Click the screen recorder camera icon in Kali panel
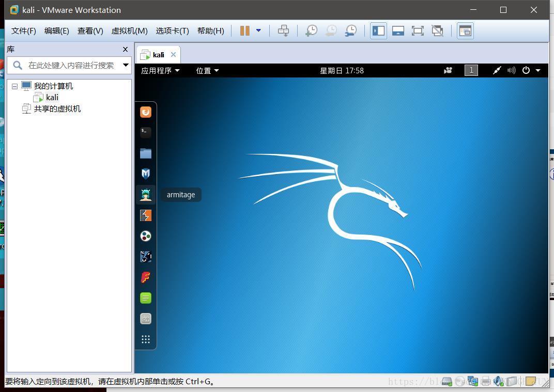Image resolution: width=554 pixels, height=392 pixels. (448, 70)
